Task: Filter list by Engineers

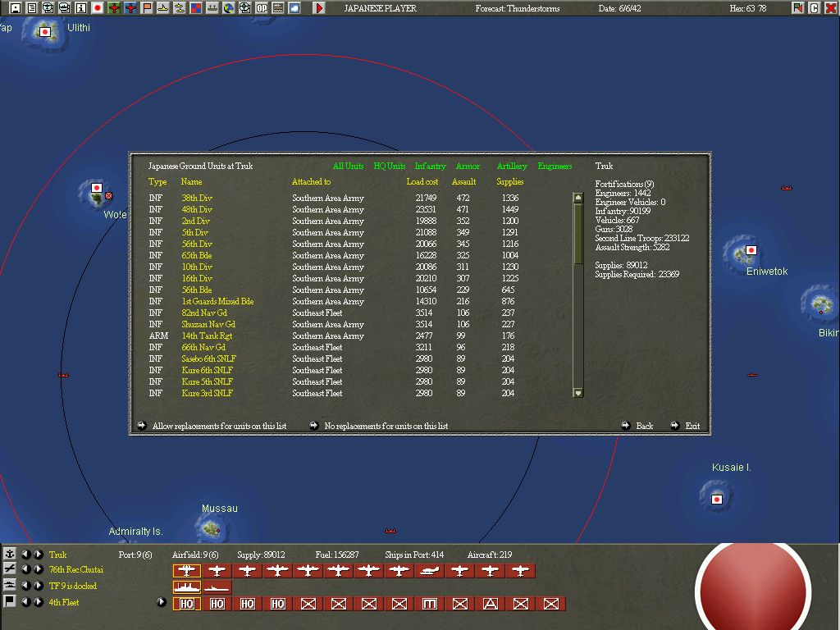Action: (x=555, y=166)
